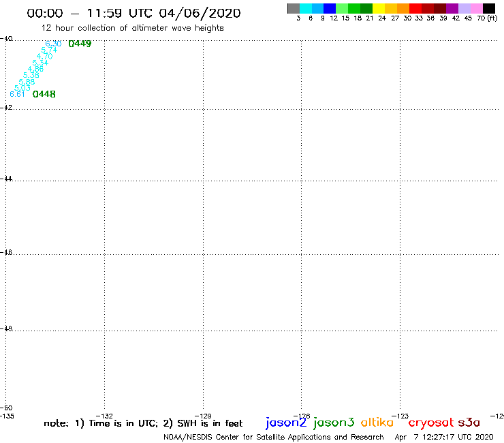Select the altika satellite legend label
This screenshot has height=443, width=504.
[377, 423]
